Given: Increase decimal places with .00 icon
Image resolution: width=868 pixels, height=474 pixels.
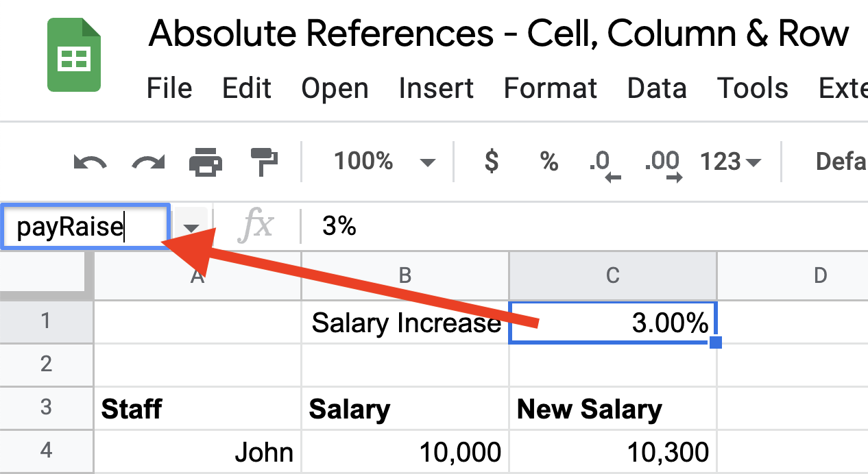Looking at the screenshot, I should click(x=660, y=162).
